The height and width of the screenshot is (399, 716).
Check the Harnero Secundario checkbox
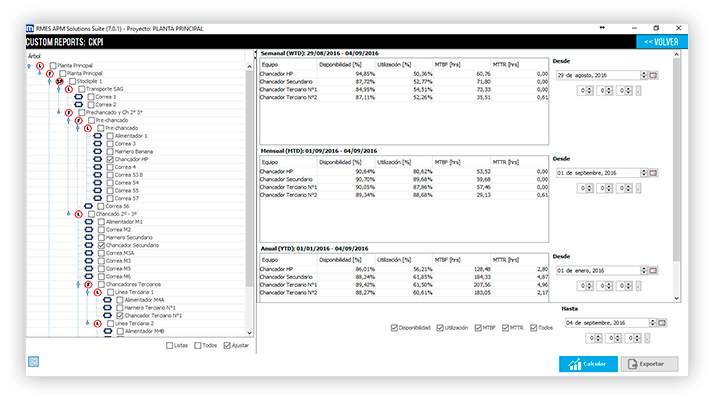coord(101,237)
